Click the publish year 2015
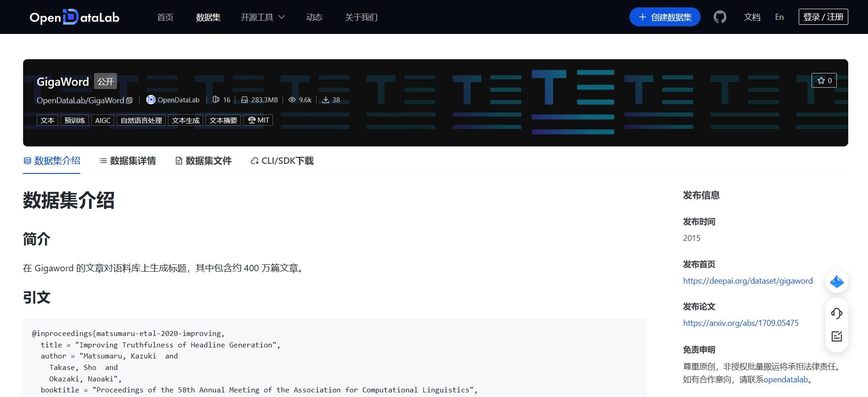 692,238
